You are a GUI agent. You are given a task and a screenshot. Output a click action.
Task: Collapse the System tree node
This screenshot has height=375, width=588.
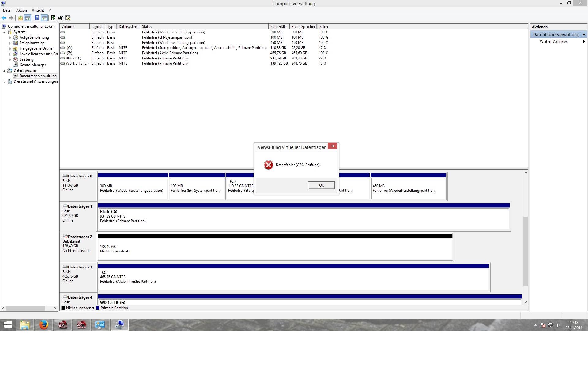(4, 32)
